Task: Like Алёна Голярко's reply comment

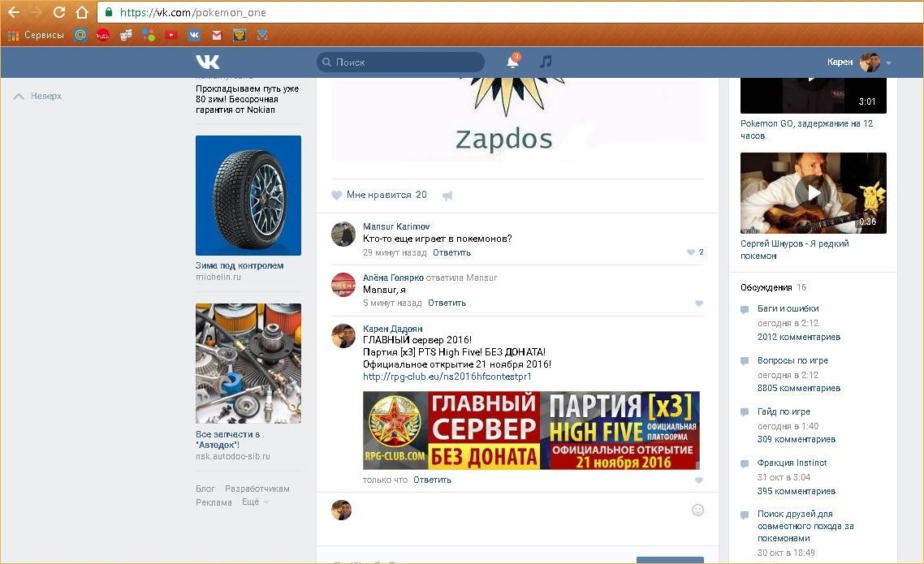Action: [x=698, y=304]
